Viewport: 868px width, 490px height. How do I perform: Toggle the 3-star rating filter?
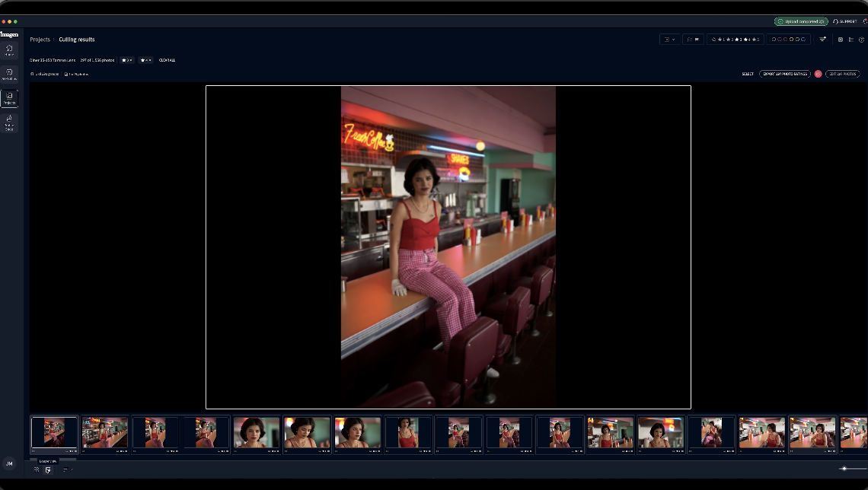(x=738, y=40)
